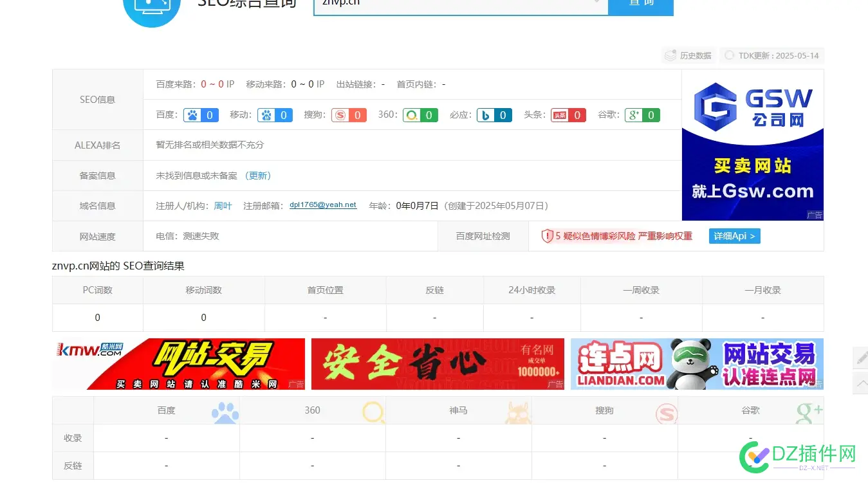Click the dpl1765@yeah.net email link
The width and height of the screenshot is (868, 483).
323,205
